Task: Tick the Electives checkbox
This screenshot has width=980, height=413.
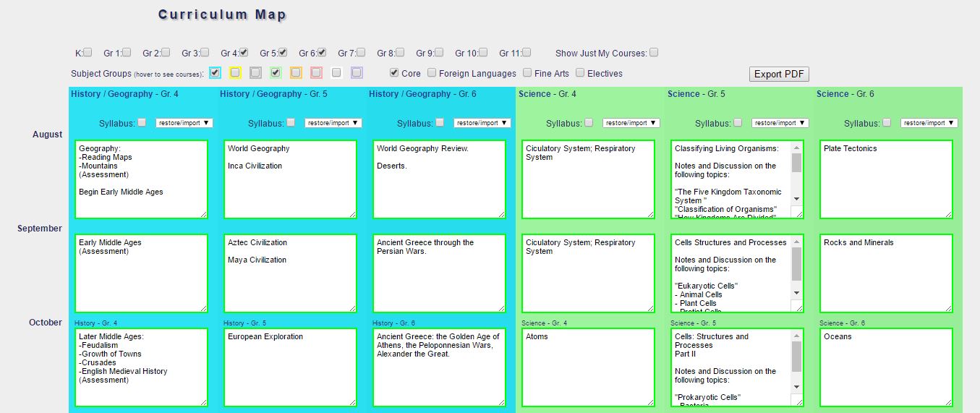Action: pos(580,73)
